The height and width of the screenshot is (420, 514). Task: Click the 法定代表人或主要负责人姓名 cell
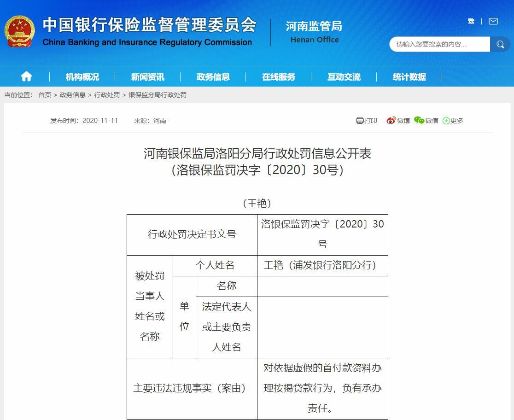pos(227,327)
